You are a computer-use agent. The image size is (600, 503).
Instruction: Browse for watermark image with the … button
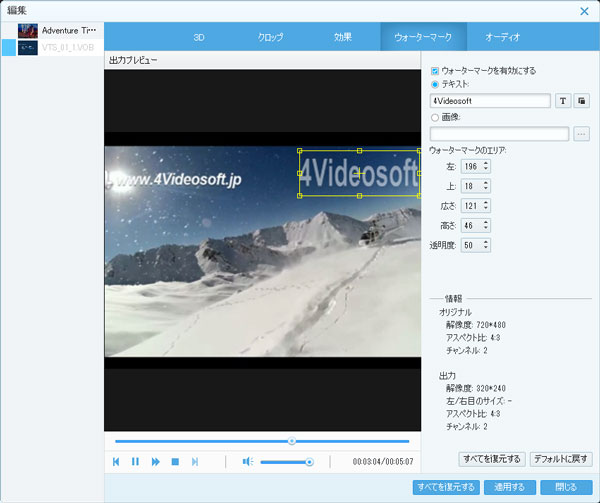coord(582,134)
